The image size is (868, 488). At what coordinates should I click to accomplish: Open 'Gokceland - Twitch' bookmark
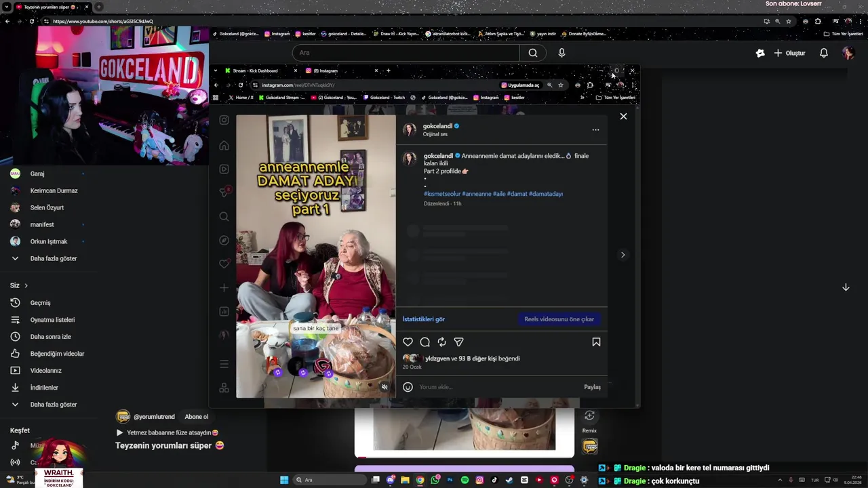pos(384,98)
